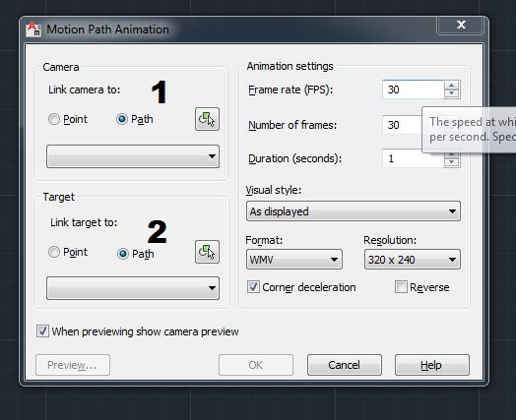Screen dimensions: 516x420
Task: Close the Motion Path Animation dialog
Action: click(461, 25)
